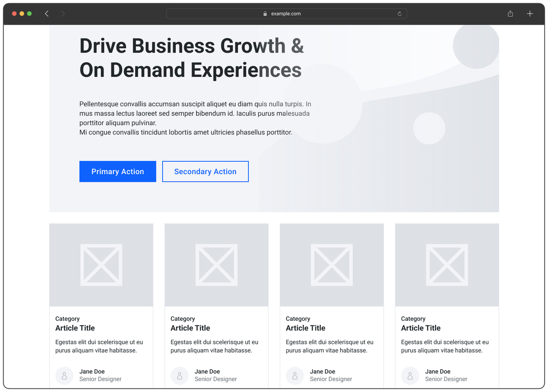Click the Primary Action button
The height and width of the screenshot is (392, 548).
pos(118,171)
